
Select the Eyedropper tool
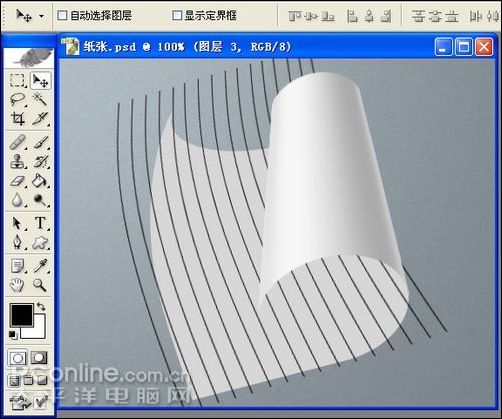click(x=40, y=266)
